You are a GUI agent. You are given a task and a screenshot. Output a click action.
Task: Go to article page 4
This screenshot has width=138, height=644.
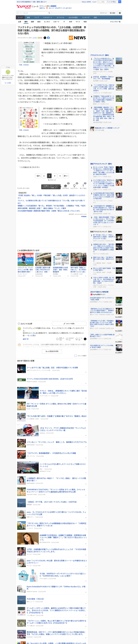(55, 176)
